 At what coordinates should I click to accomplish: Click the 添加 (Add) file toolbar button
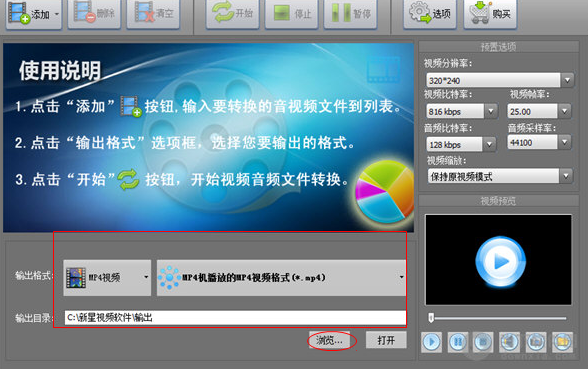point(34,14)
